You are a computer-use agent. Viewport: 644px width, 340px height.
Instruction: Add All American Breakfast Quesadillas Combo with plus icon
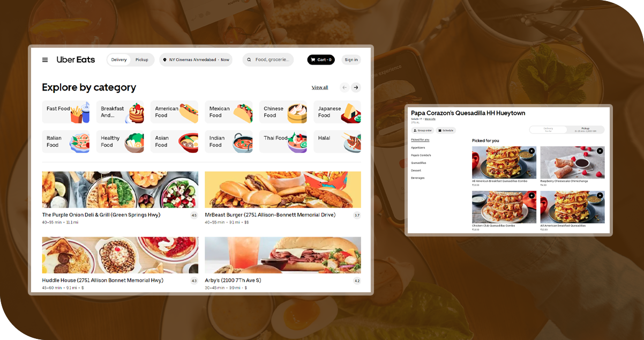click(531, 151)
